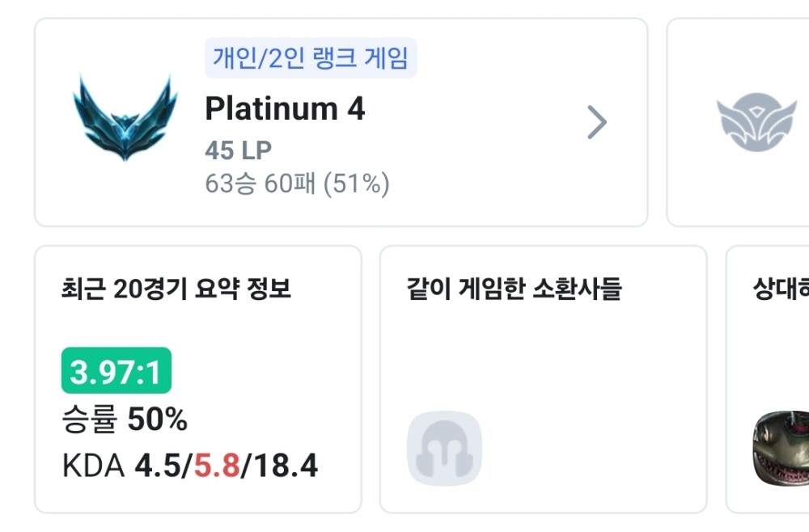Viewport: 809px width, 532px height.
Task: Click the Platinum 4 tier title
Action: [x=285, y=108]
